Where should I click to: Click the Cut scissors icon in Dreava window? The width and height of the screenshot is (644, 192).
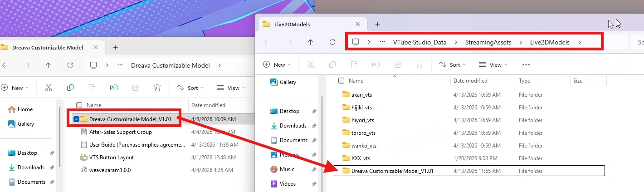(49, 88)
